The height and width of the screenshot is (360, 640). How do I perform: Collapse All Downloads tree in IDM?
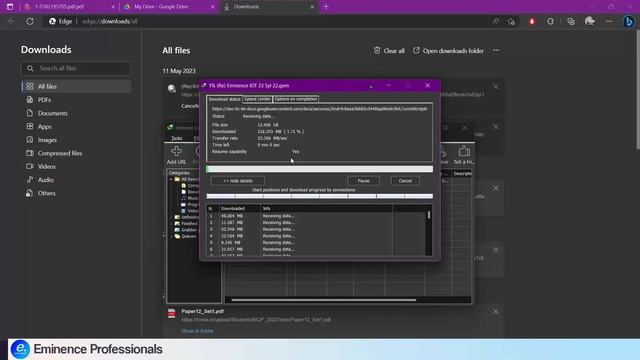tap(171, 179)
